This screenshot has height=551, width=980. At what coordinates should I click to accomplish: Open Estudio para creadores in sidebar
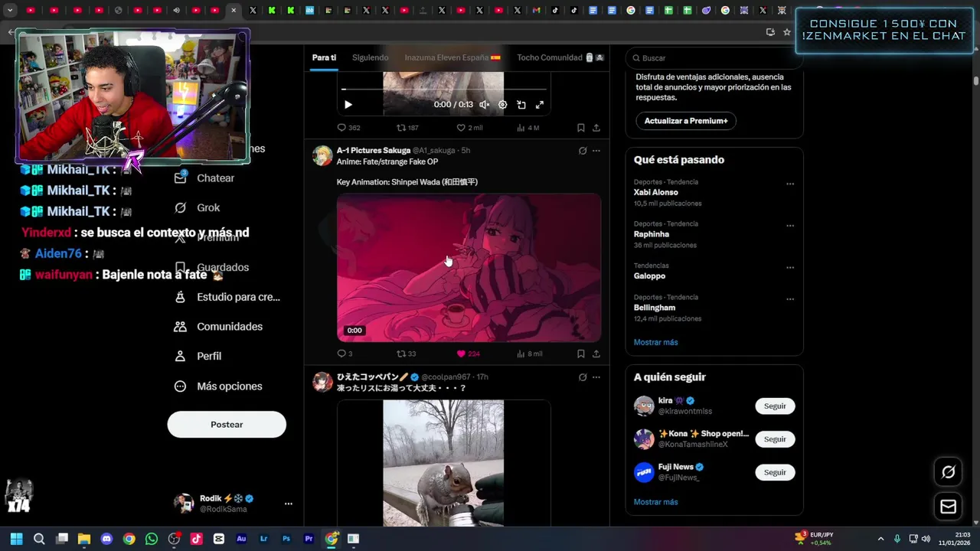coord(227,297)
